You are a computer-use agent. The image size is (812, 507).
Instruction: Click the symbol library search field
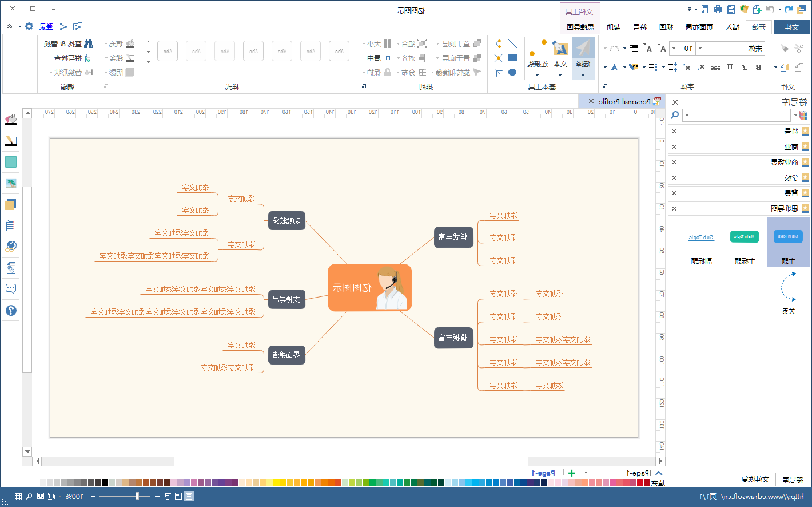738,115
